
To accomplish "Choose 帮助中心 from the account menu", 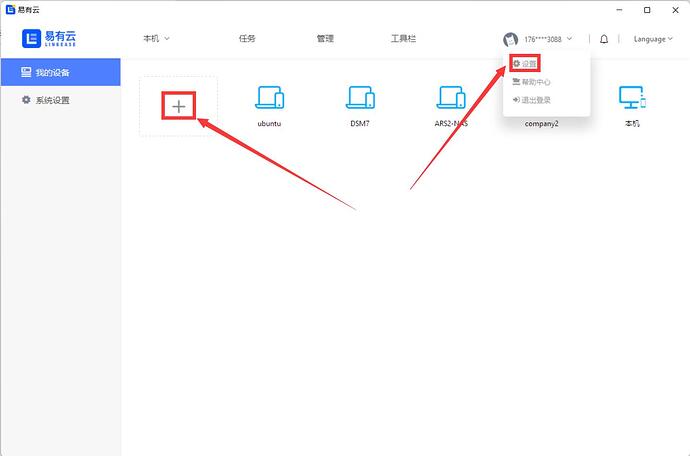I will (x=532, y=82).
